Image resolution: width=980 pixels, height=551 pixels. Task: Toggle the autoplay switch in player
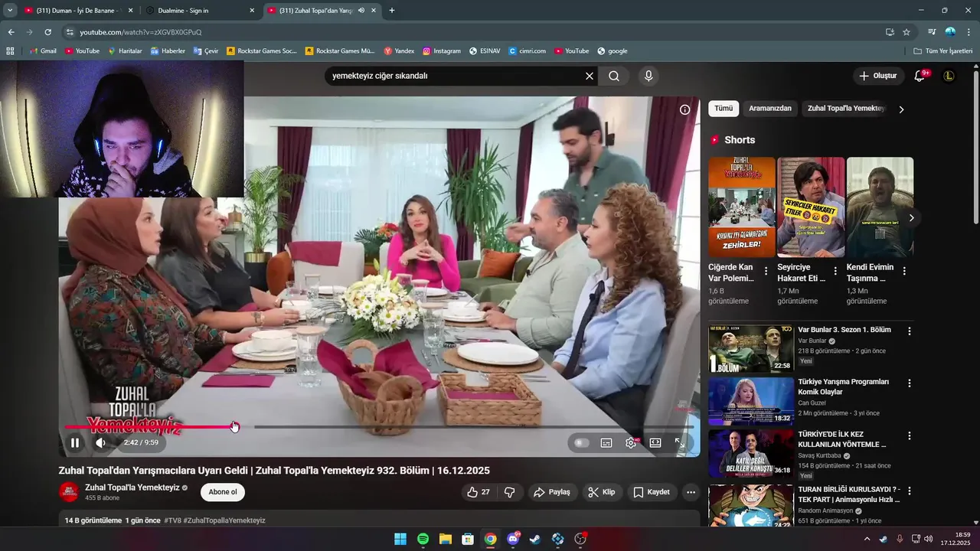pyautogui.click(x=582, y=442)
